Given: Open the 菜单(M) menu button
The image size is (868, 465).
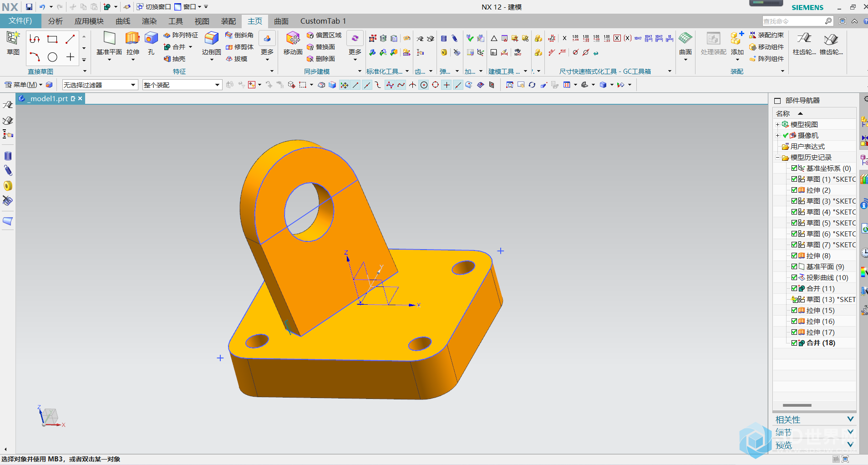Looking at the screenshot, I should coord(23,85).
